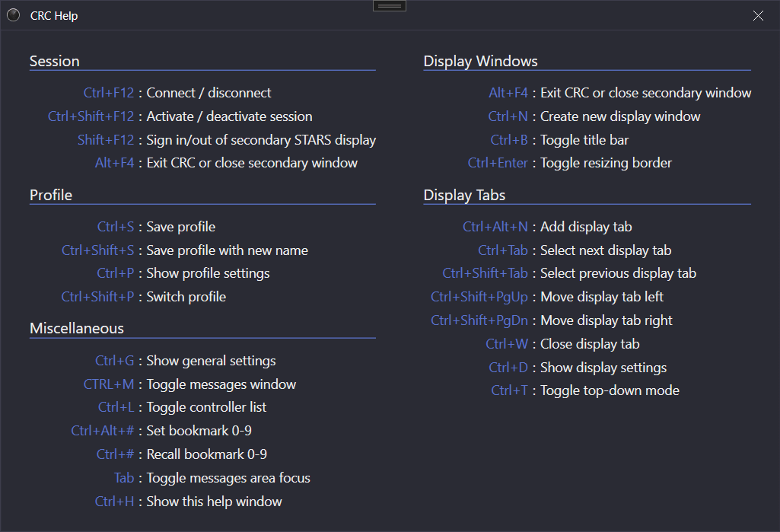Select the Show profile settings entry
The width and height of the screenshot is (780, 532).
click(208, 273)
